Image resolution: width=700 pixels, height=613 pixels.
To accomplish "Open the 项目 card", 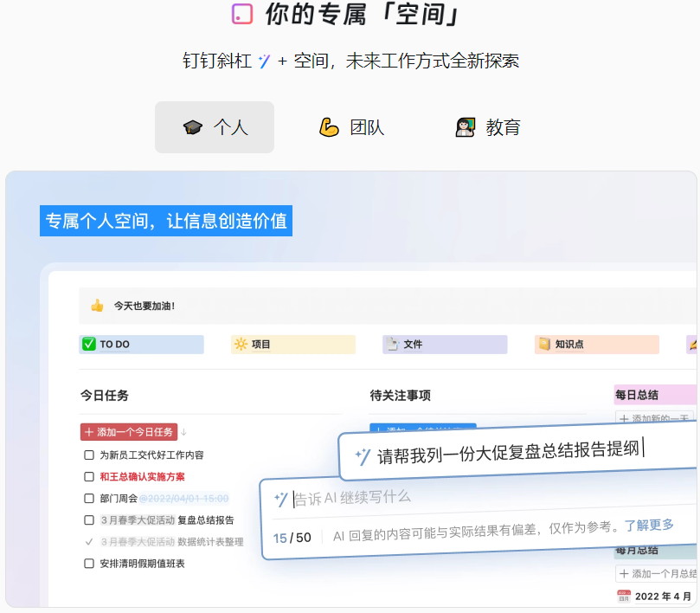I will (x=293, y=345).
